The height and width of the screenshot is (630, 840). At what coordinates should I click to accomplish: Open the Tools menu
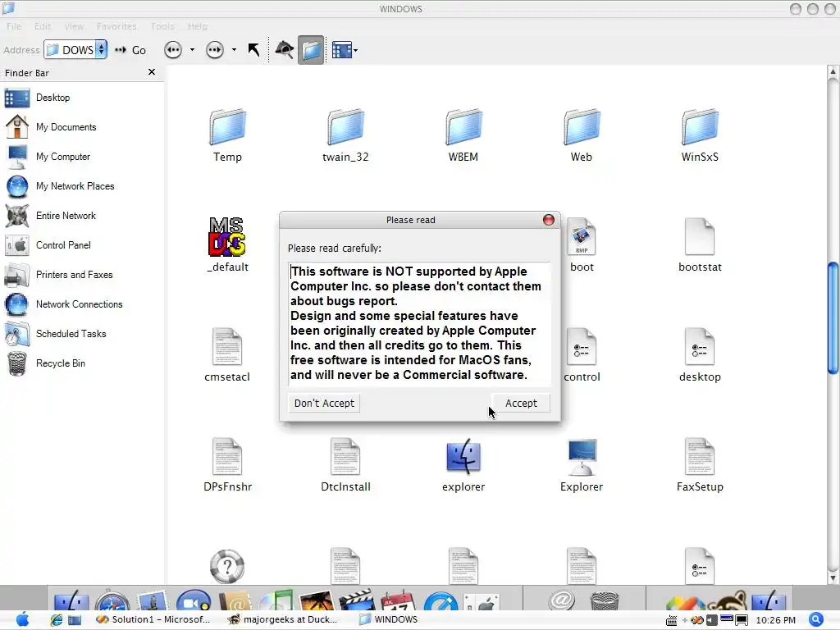[x=162, y=26]
